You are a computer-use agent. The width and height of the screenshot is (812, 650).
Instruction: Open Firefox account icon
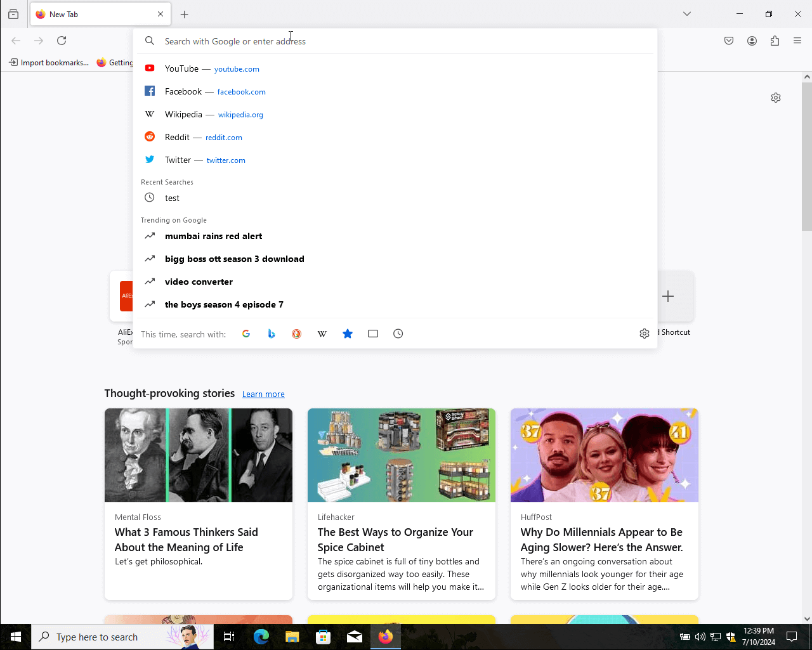[x=752, y=41]
